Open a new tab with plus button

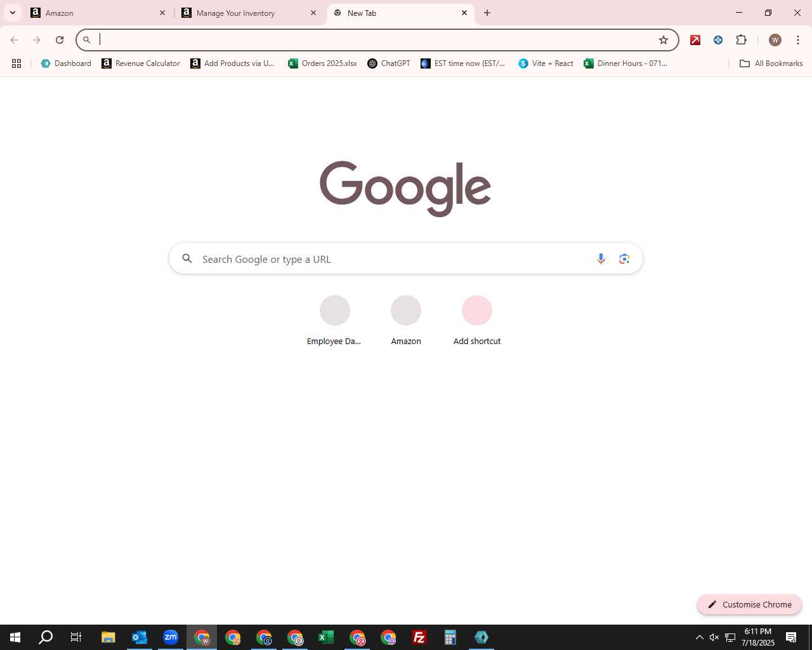pos(487,13)
